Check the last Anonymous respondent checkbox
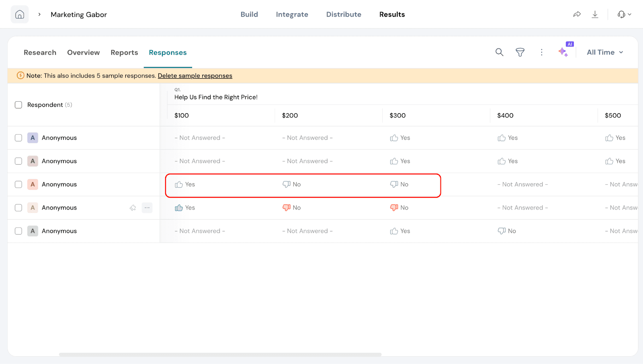The height and width of the screenshot is (364, 643). point(18,231)
